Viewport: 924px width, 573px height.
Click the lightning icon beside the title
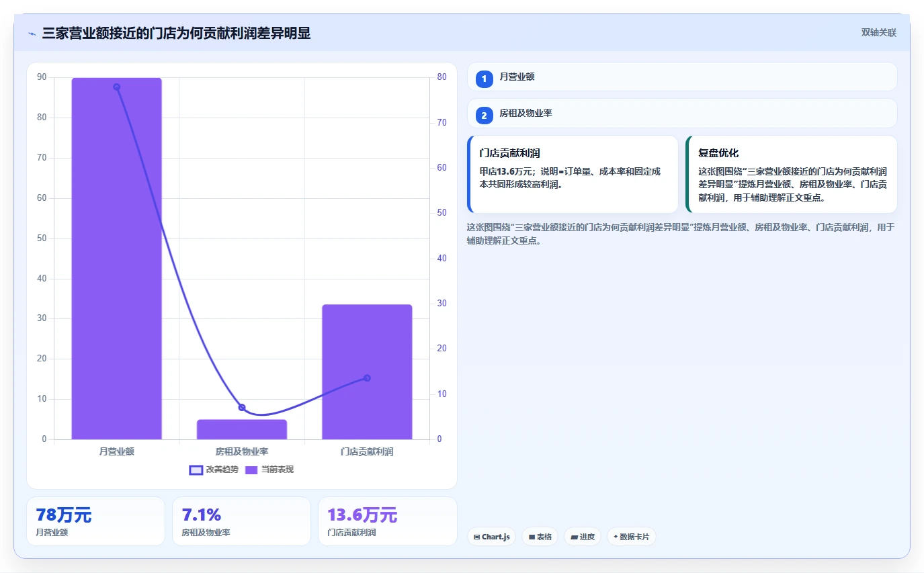pos(32,34)
